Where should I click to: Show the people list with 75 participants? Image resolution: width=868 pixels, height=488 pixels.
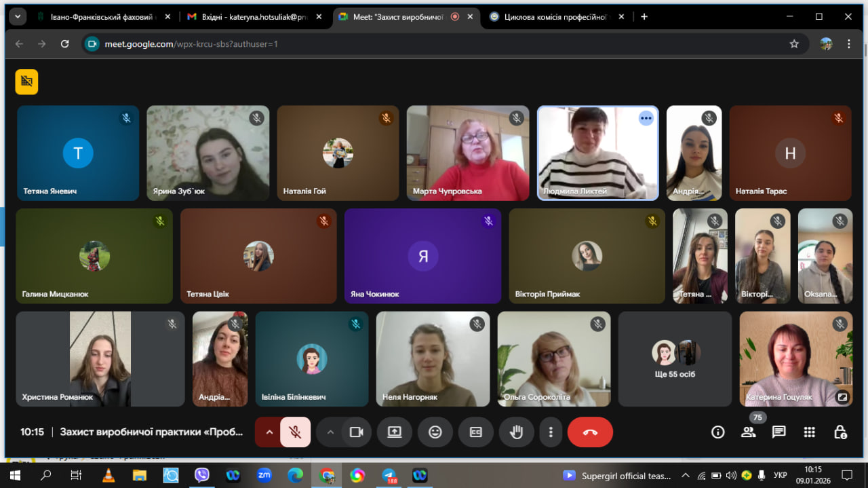click(748, 432)
